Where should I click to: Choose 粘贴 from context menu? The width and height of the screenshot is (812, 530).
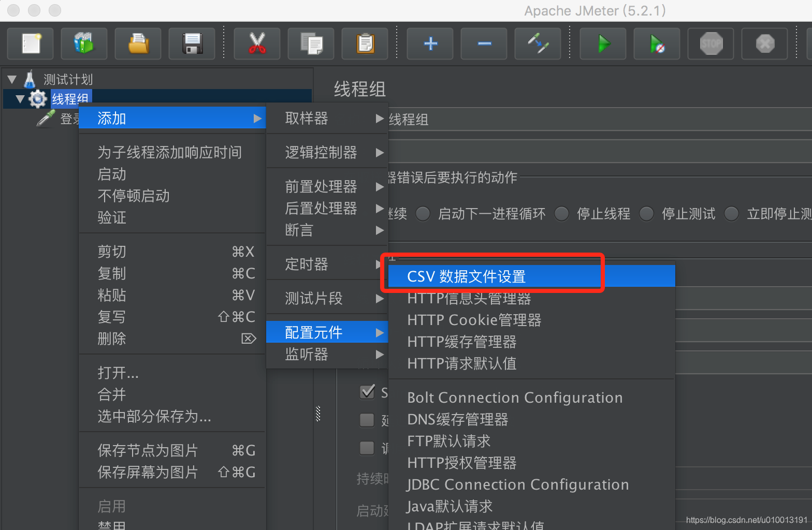click(x=172, y=295)
